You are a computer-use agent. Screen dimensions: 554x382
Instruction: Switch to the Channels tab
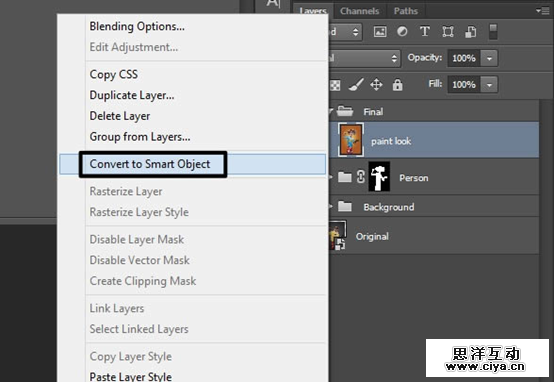[359, 11]
